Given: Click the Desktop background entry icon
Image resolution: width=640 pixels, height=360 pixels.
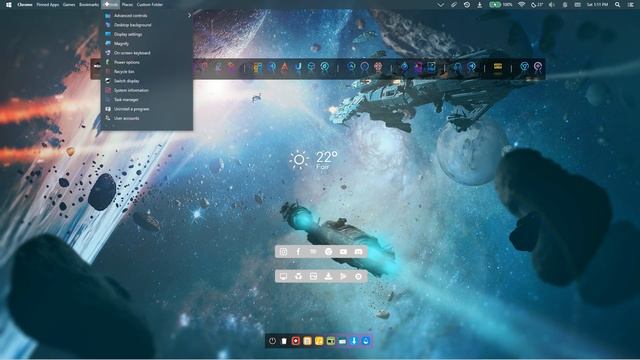Looking at the screenshot, I should click(x=108, y=25).
